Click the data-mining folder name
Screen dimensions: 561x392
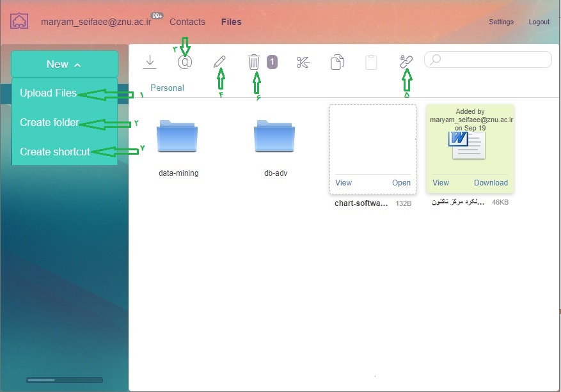point(178,173)
